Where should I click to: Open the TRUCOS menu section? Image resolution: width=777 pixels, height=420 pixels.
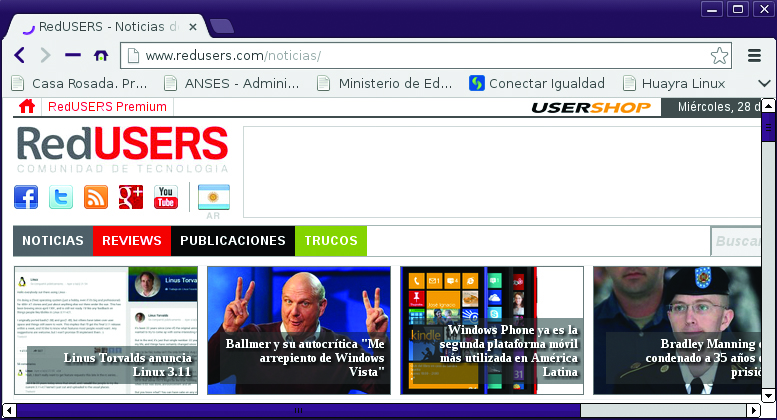click(331, 241)
